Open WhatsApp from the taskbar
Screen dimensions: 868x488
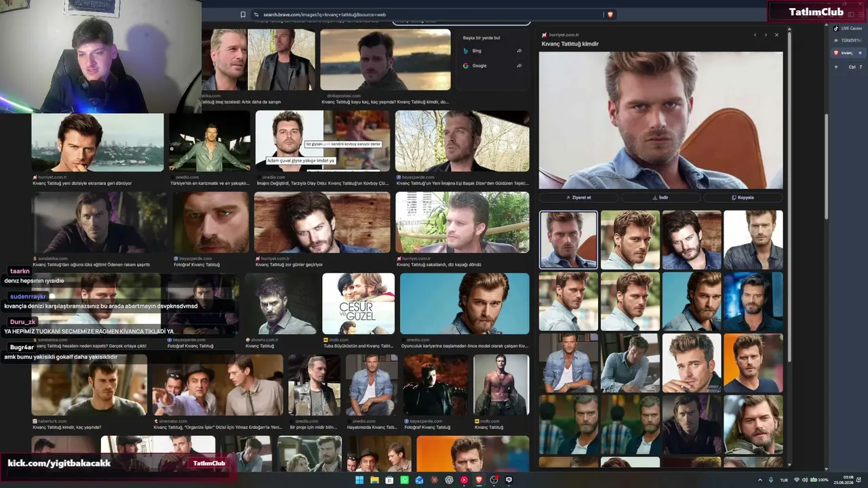(404, 480)
